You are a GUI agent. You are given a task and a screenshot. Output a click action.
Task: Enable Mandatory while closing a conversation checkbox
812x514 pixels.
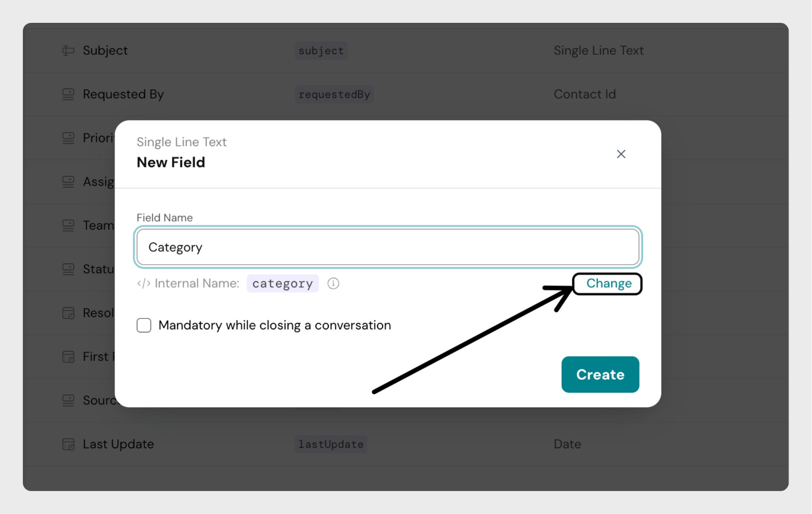click(144, 326)
